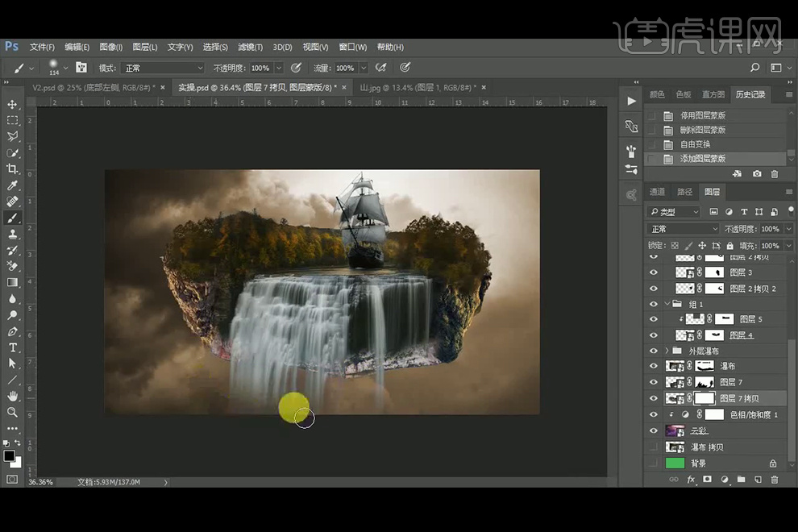The width and height of the screenshot is (798, 532).
Task: Select the Move tool
Action: click(12, 105)
